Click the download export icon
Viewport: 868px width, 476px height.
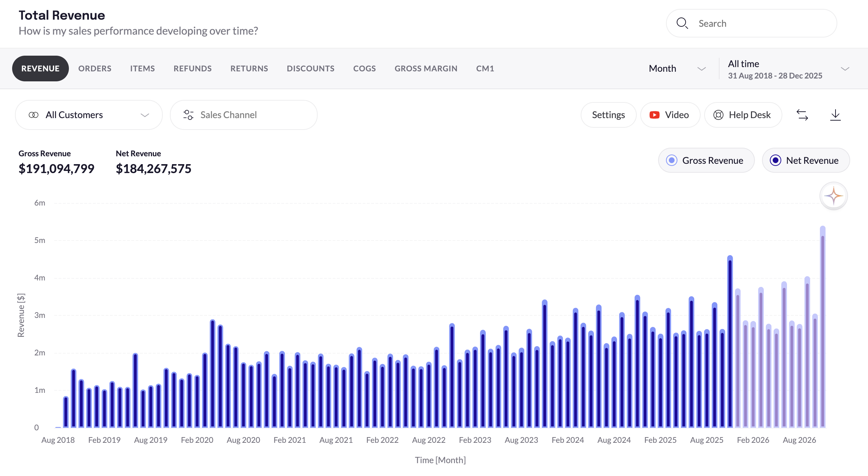tap(836, 115)
